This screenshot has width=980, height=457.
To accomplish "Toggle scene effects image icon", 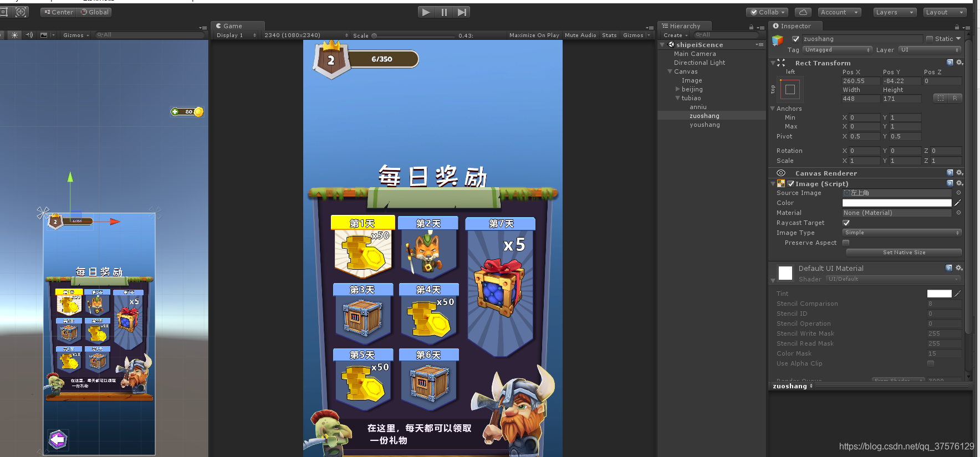I will click(44, 35).
